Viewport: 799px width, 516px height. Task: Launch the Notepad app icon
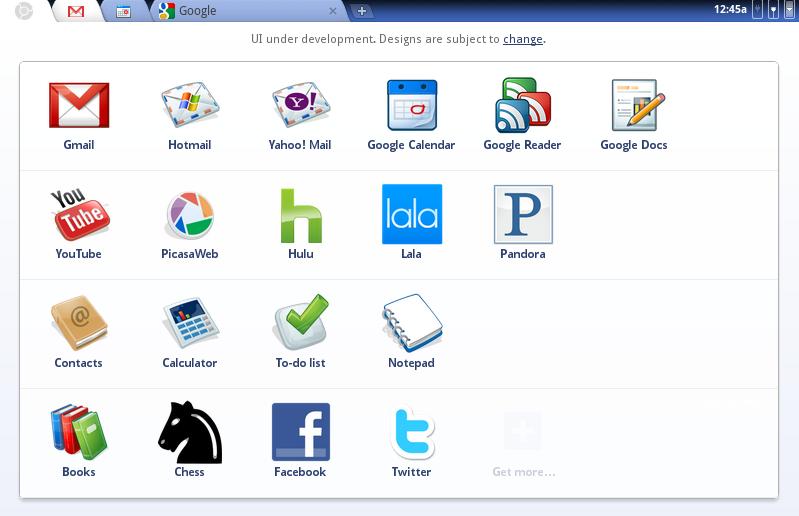click(412, 323)
